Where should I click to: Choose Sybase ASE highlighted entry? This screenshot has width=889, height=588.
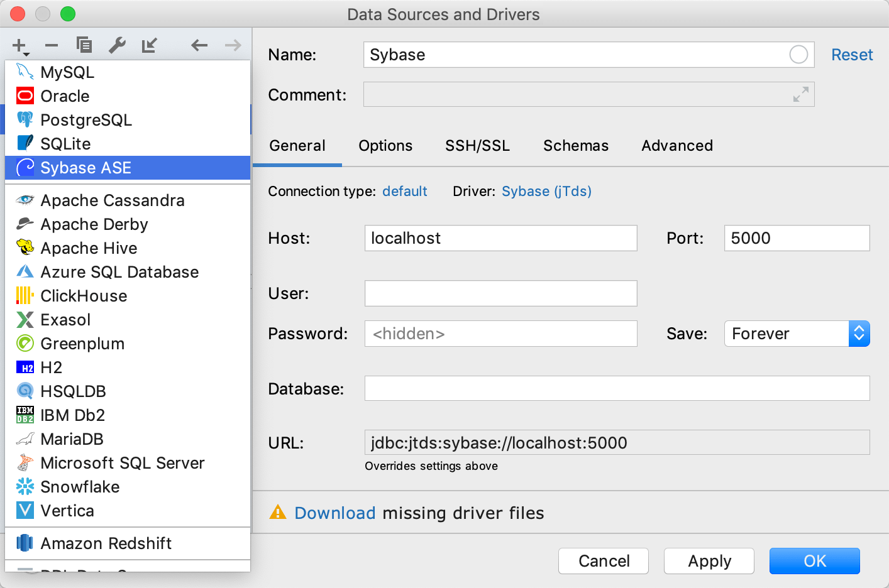pos(128,168)
